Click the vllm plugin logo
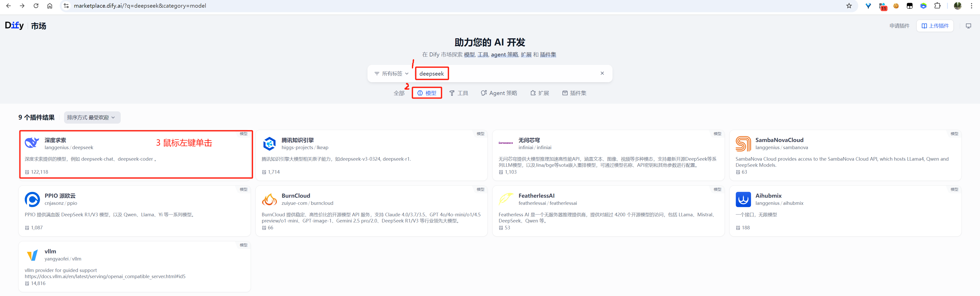 [x=32, y=255]
